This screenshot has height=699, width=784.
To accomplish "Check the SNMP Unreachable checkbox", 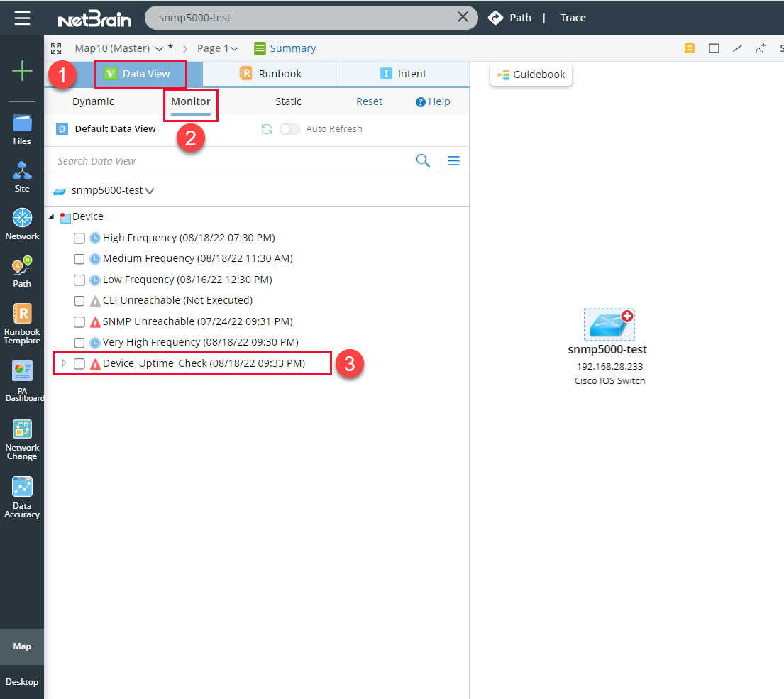I will 79,321.
